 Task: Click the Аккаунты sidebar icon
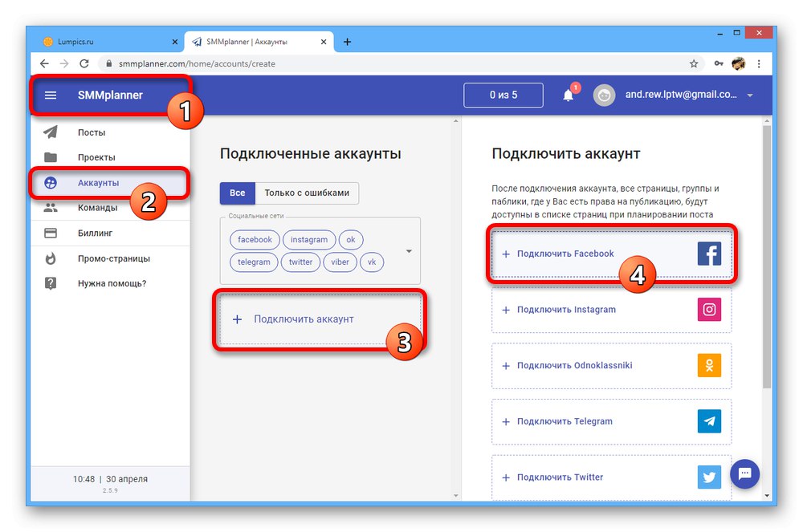click(x=50, y=183)
